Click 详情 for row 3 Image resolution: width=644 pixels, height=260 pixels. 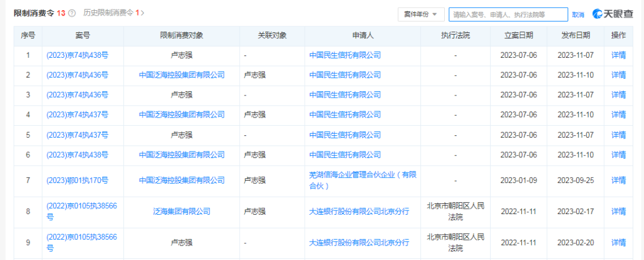coord(618,95)
